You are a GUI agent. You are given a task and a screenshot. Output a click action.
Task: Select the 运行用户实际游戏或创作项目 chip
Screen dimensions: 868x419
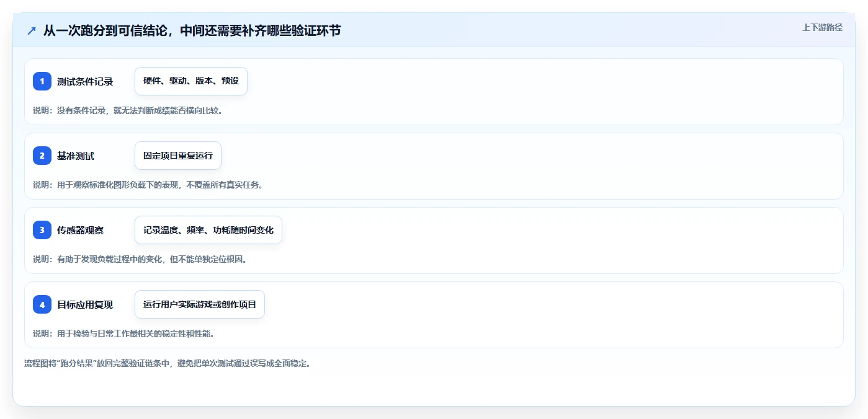click(x=200, y=304)
